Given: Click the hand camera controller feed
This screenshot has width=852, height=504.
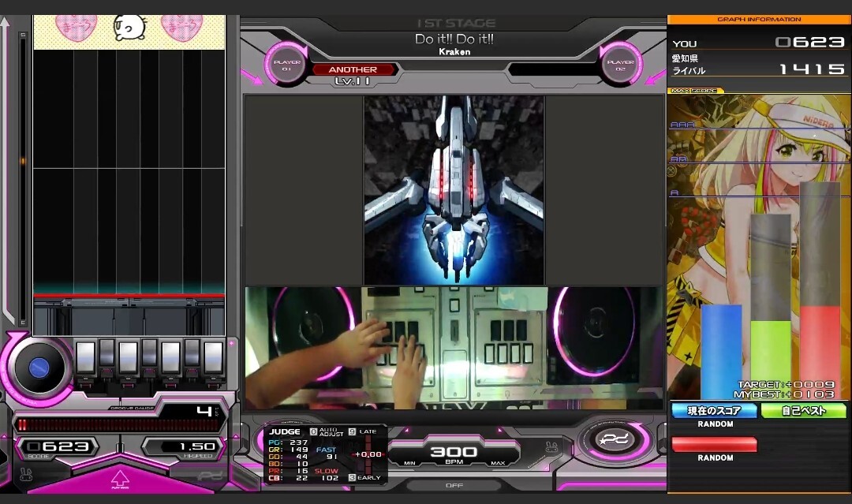Looking at the screenshot, I should click(454, 348).
